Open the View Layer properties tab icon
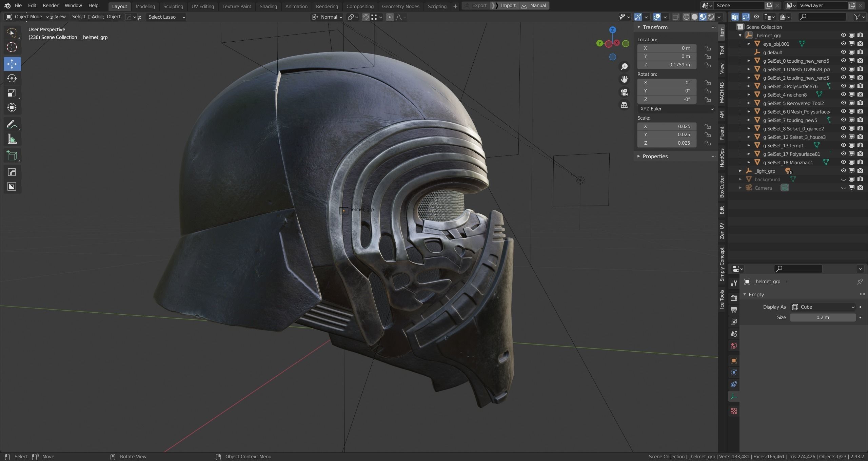The width and height of the screenshot is (868, 461). tap(734, 322)
